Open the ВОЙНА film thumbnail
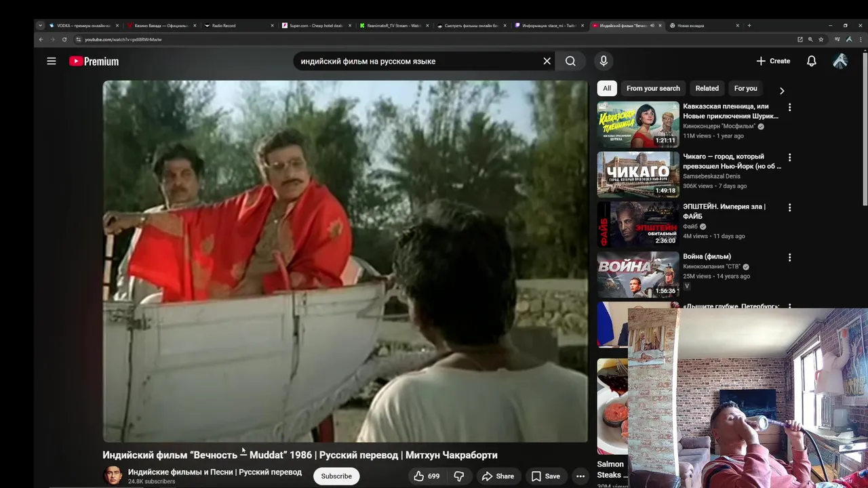 click(x=638, y=275)
